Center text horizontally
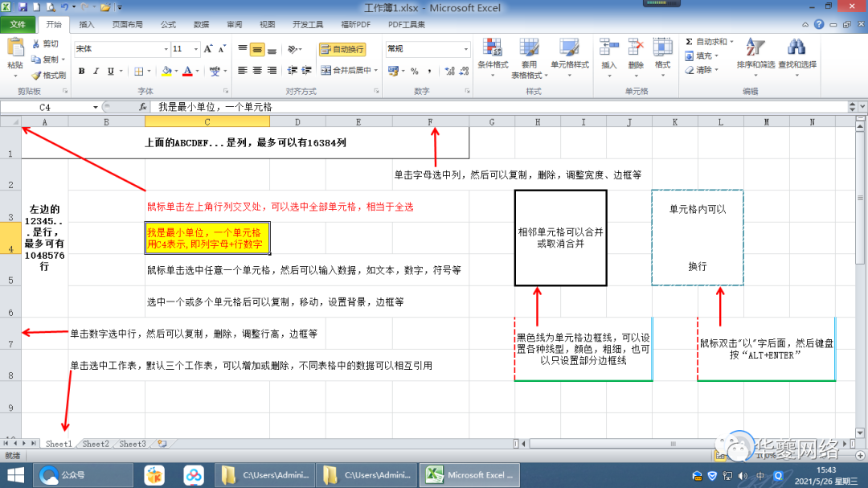This screenshot has width=868, height=488. (x=257, y=71)
